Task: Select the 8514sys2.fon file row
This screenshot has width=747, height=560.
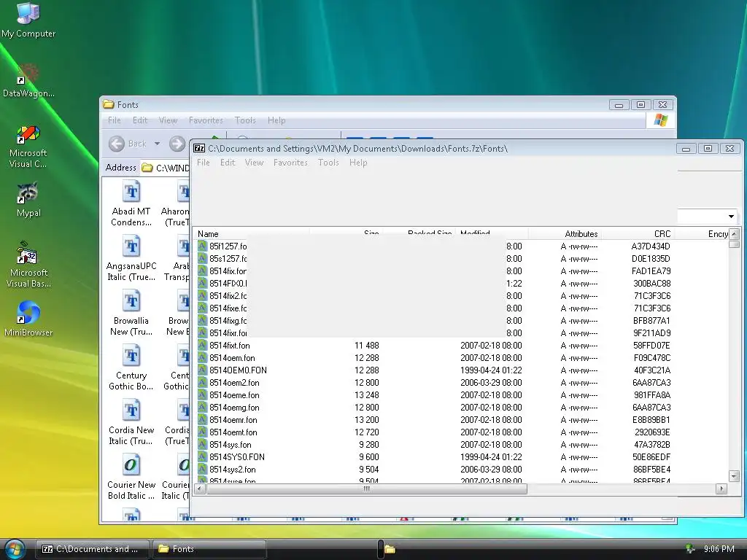Action: [x=461, y=469]
